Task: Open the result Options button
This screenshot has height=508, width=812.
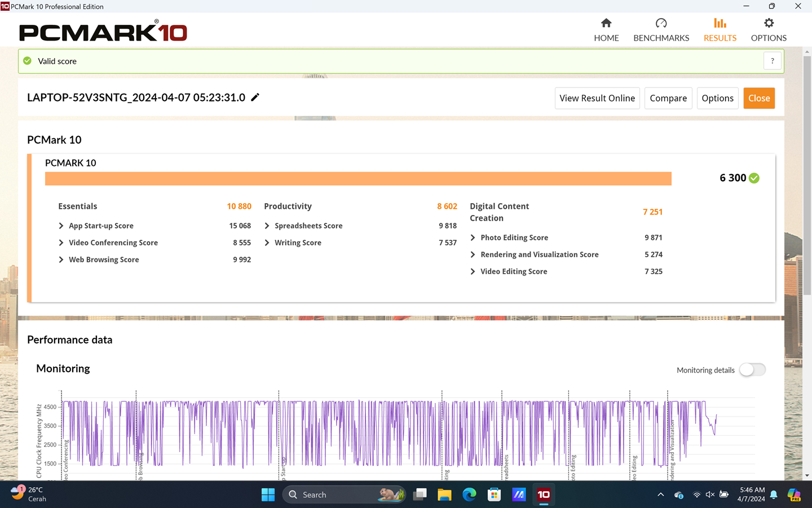Action: coord(717,98)
